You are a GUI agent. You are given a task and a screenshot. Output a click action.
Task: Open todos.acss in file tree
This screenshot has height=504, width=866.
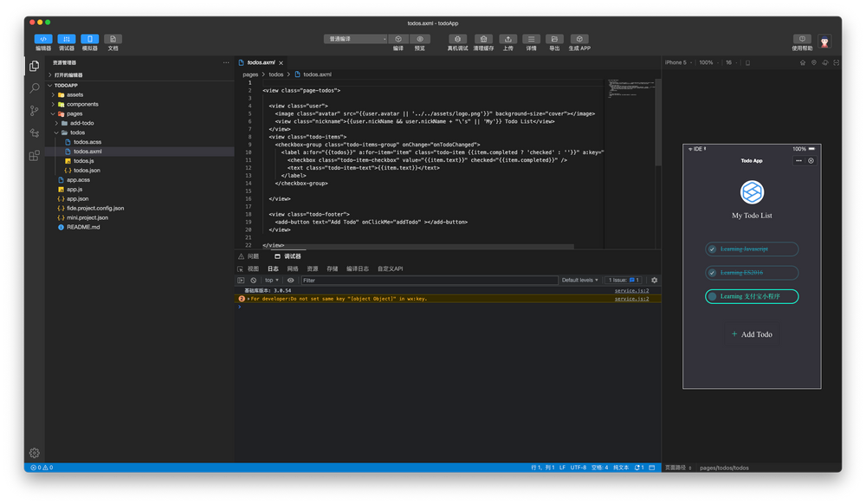(139, 141)
